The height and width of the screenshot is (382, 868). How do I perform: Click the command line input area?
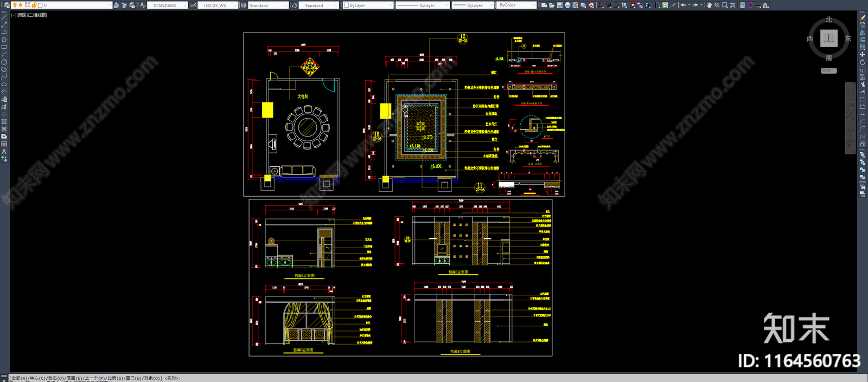click(x=434, y=378)
